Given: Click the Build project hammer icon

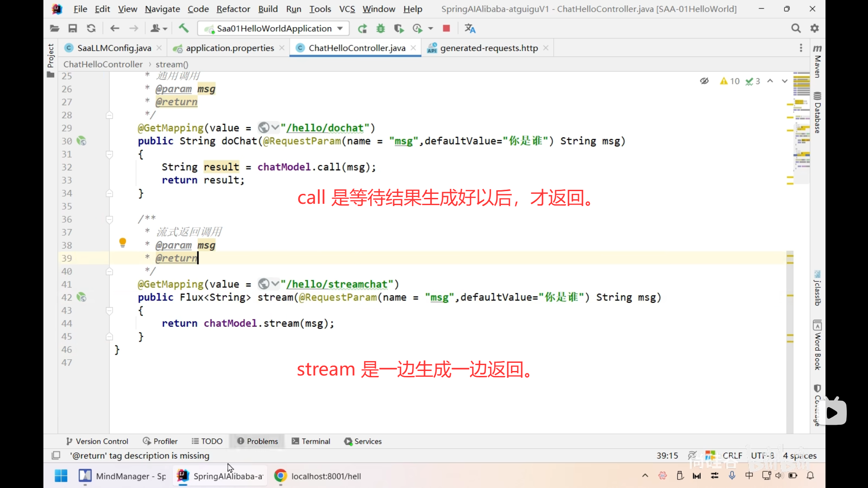Looking at the screenshot, I should pos(184,28).
